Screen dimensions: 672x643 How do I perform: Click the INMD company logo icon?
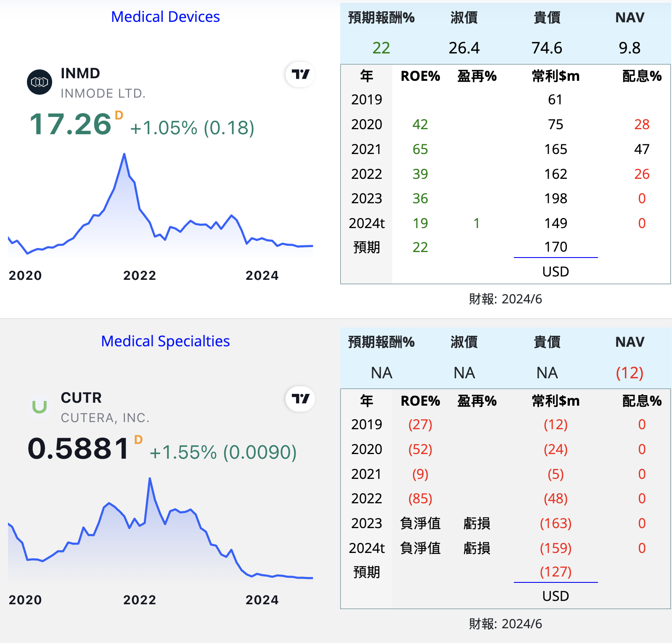(x=40, y=82)
